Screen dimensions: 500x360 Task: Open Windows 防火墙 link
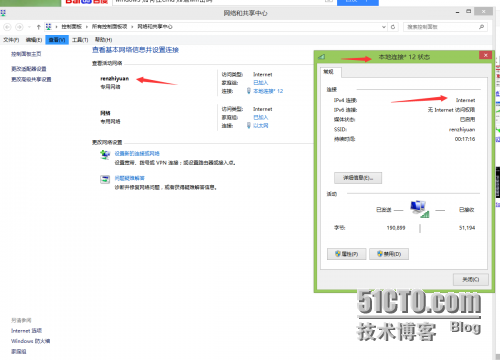click(x=30, y=341)
